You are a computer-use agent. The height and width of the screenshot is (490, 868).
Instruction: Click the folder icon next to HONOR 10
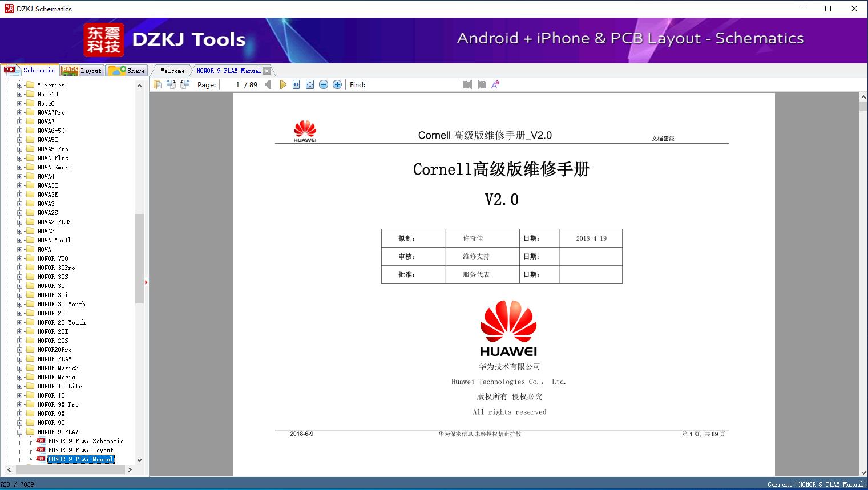(30, 395)
